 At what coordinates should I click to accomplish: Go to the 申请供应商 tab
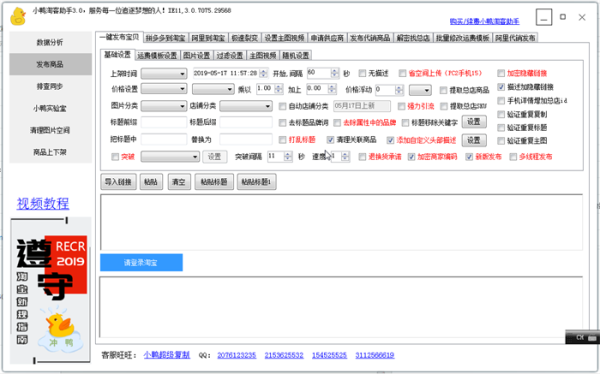(327, 38)
